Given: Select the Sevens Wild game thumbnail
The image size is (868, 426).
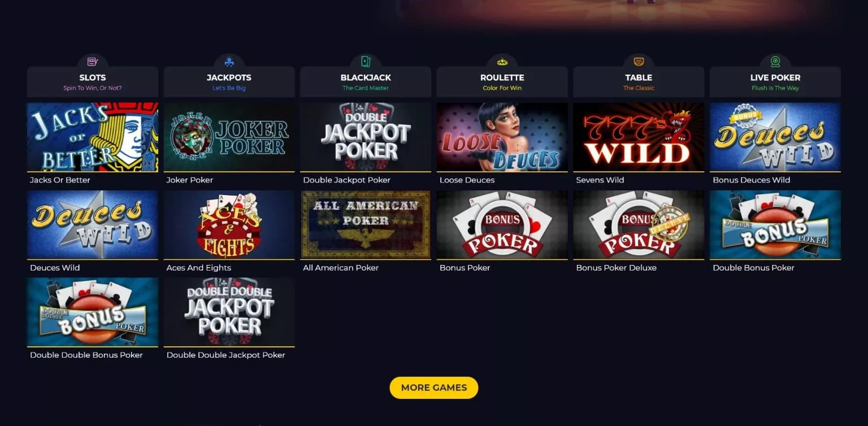Looking at the screenshot, I should tap(639, 137).
